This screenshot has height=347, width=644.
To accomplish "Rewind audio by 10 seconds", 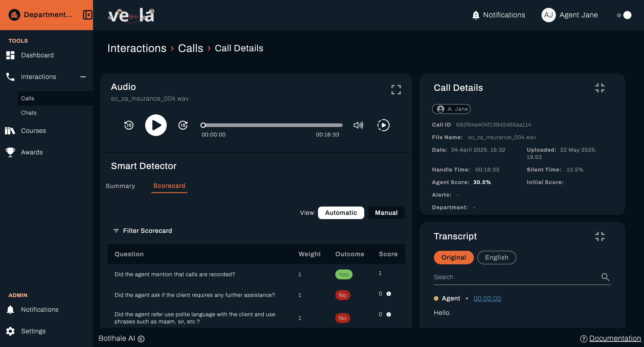I will pyautogui.click(x=129, y=125).
